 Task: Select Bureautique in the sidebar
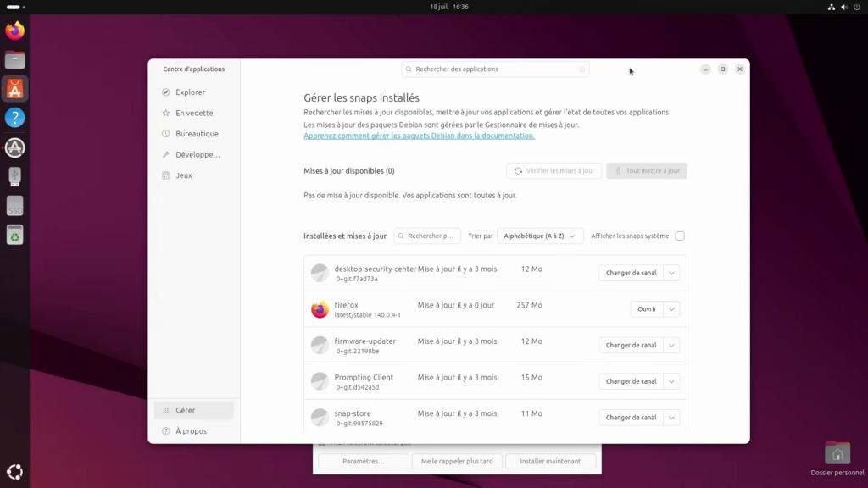tap(197, 134)
